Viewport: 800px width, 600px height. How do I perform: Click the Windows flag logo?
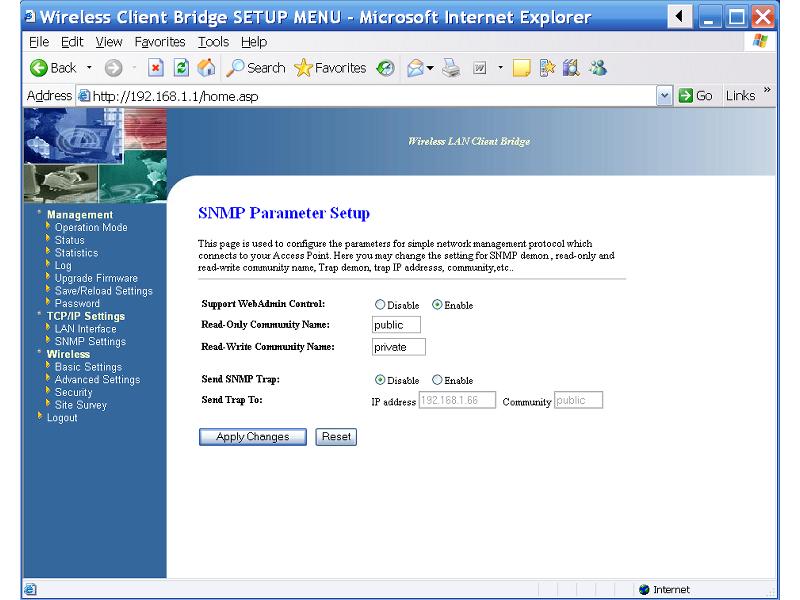(760, 41)
